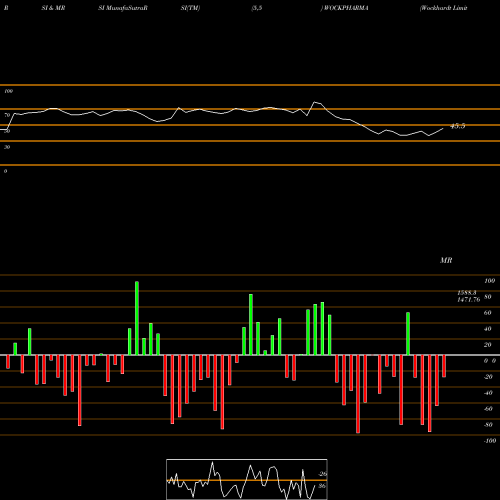The image size is (500, 500).
Task: Click the 20 label on the MR right axis
Action: tap(488, 345)
